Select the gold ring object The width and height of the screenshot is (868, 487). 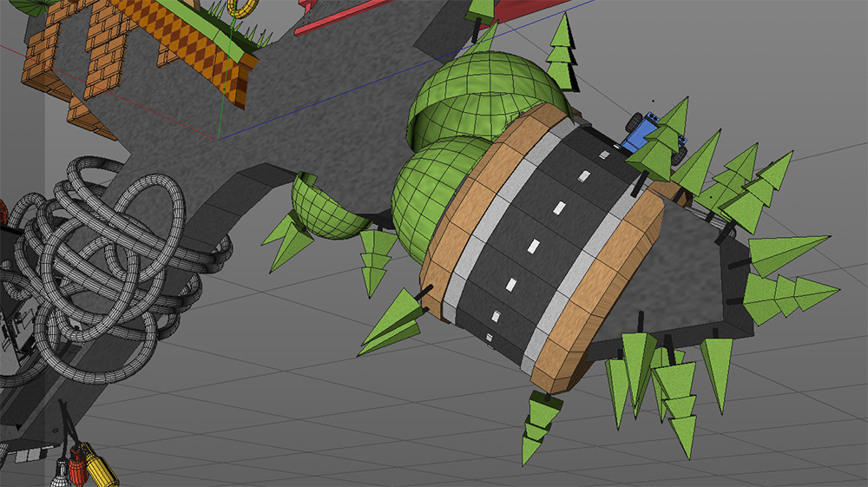point(242,7)
